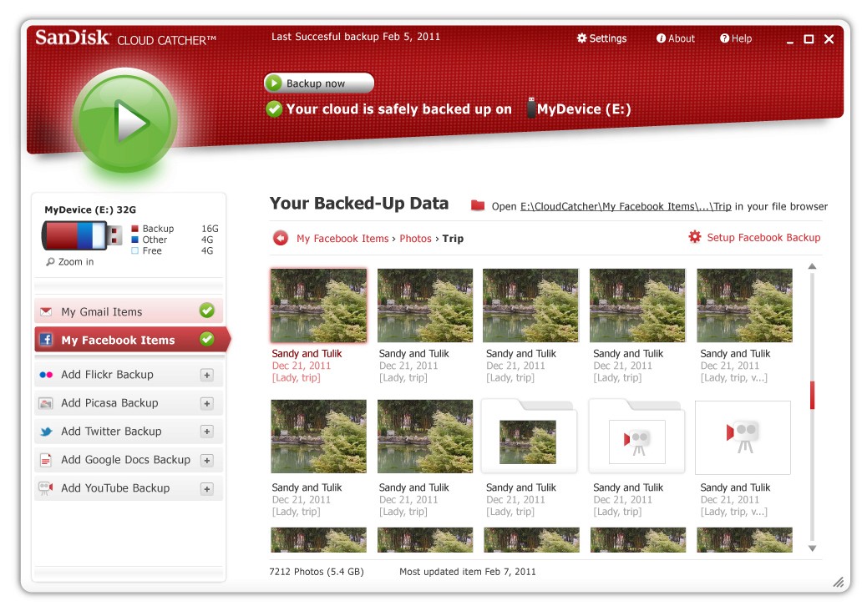Image resolution: width=862 pixels, height=616 pixels.
Task: Open the About menu item
Action: [x=675, y=38]
